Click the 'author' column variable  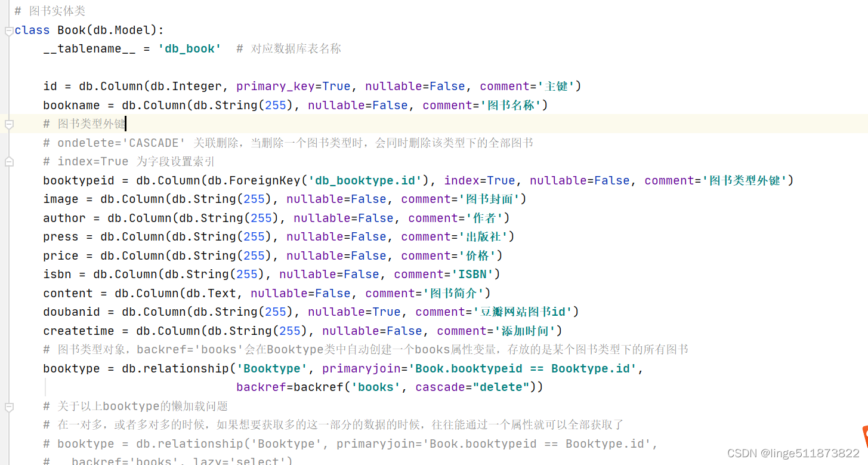tap(64, 218)
